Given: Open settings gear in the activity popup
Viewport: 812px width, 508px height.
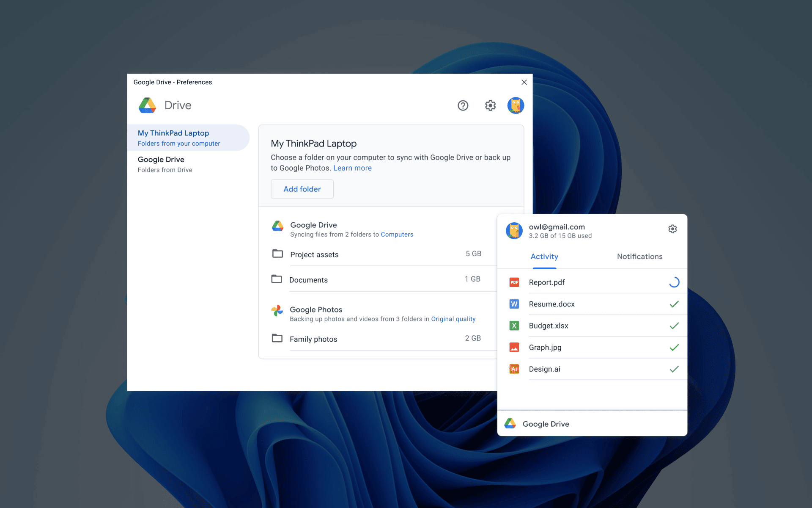Looking at the screenshot, I should 672,229.
